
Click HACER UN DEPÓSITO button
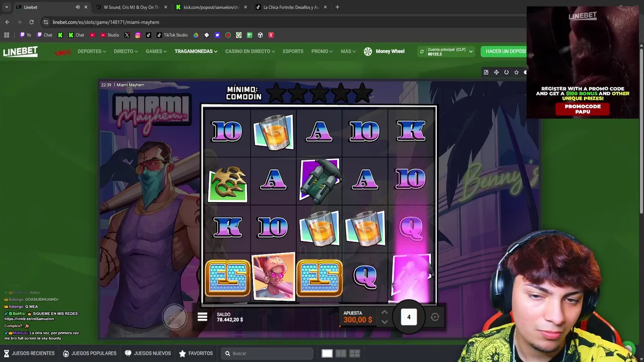[x=504, y=51]
